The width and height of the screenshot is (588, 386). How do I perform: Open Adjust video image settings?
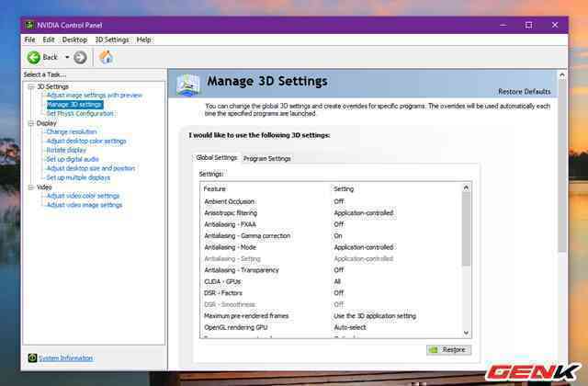85,205
